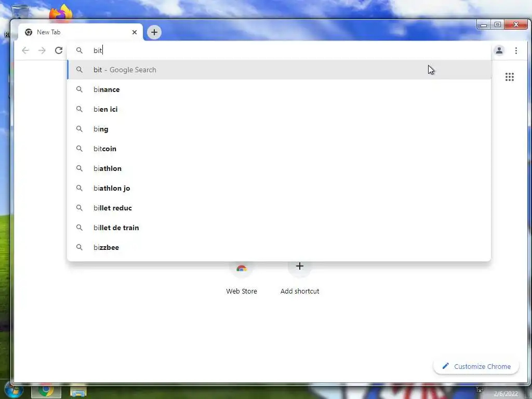Open the Google apps grid

(509, 77)
